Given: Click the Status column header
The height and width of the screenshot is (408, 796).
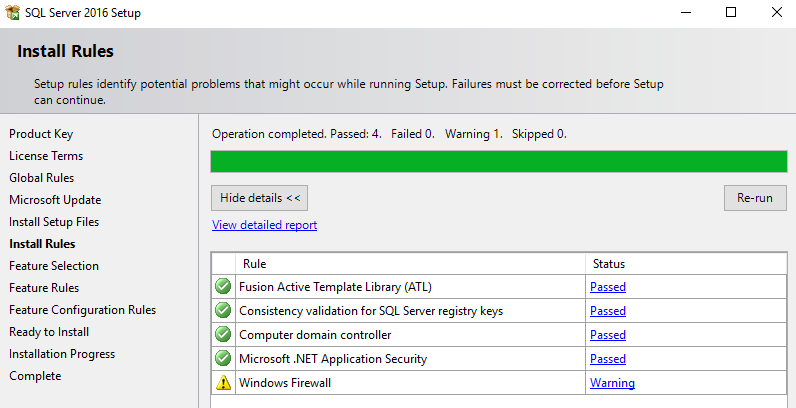Looking at the screenshot, I should 608,264.
